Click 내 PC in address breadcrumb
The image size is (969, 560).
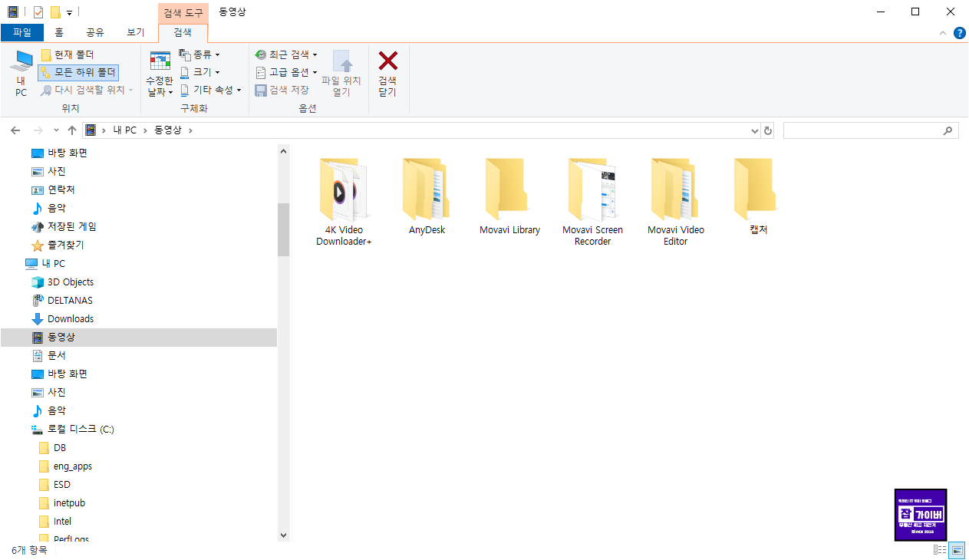pos(124,130)
